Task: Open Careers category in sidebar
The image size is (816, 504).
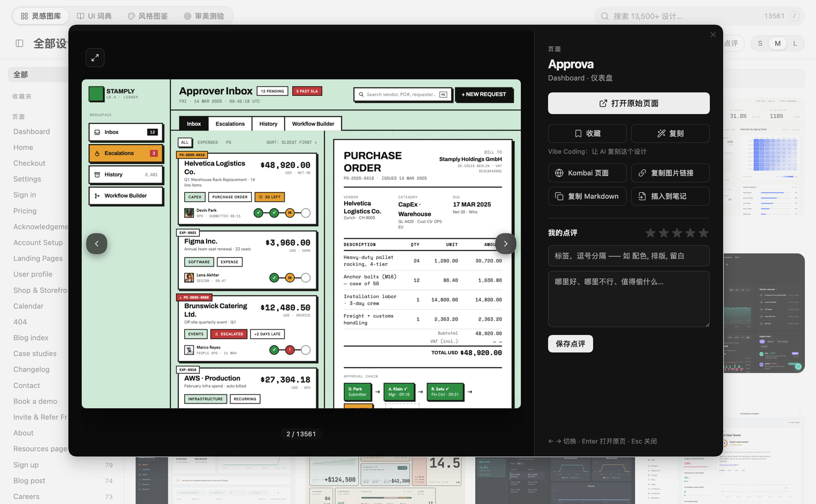Action: (x=26, y=496)
